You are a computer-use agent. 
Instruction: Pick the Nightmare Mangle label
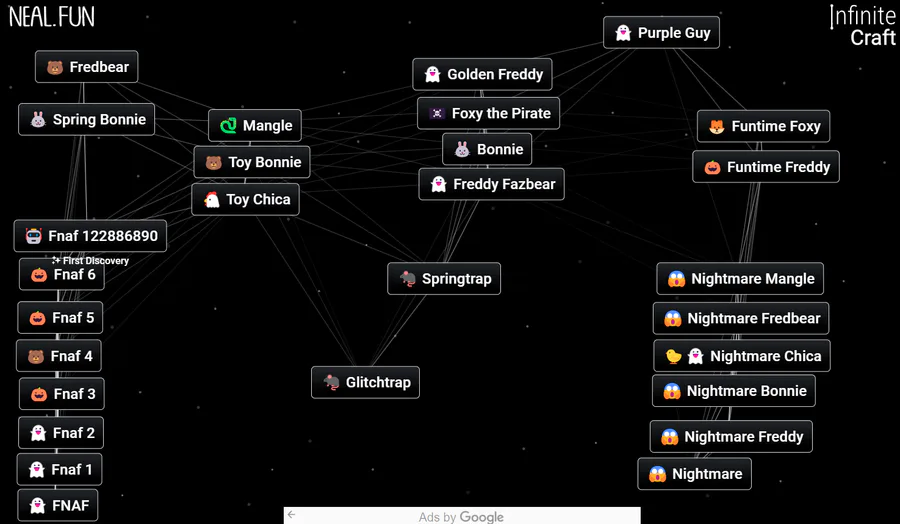[752, 279]
